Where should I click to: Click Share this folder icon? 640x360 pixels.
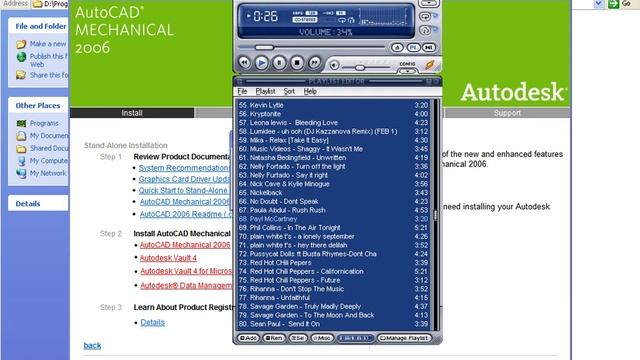pos(21,75)
